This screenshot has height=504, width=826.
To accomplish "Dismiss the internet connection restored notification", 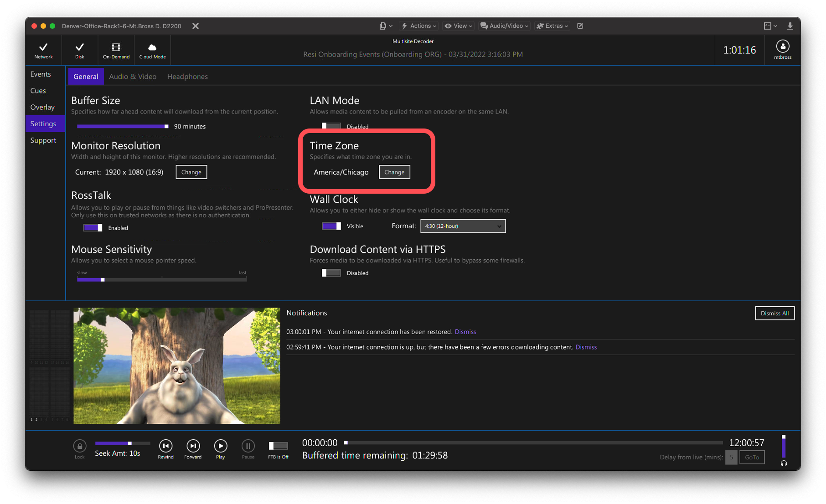I will pyautogui.click(x=465, y=332).
